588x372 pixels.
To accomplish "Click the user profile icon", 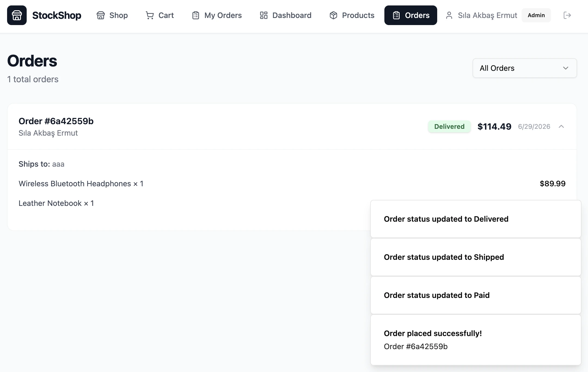I will (449, 15).
